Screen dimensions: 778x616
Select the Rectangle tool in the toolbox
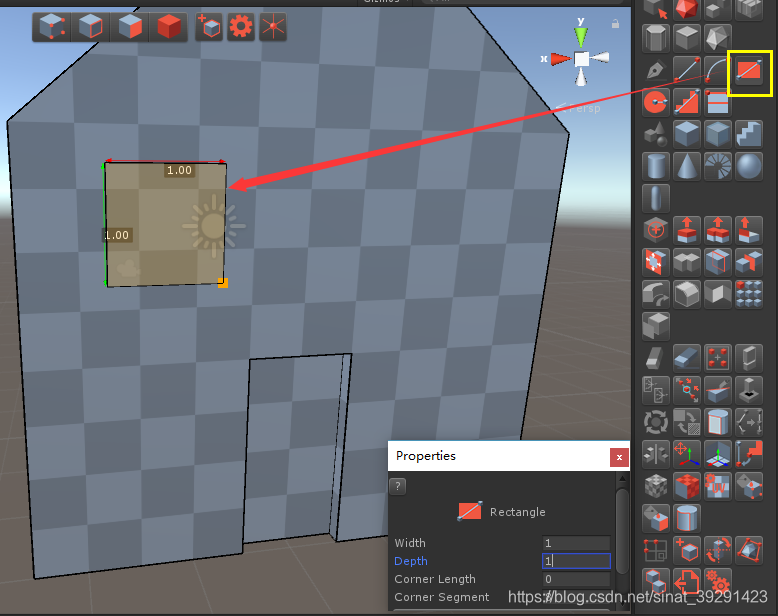point(749,70)
